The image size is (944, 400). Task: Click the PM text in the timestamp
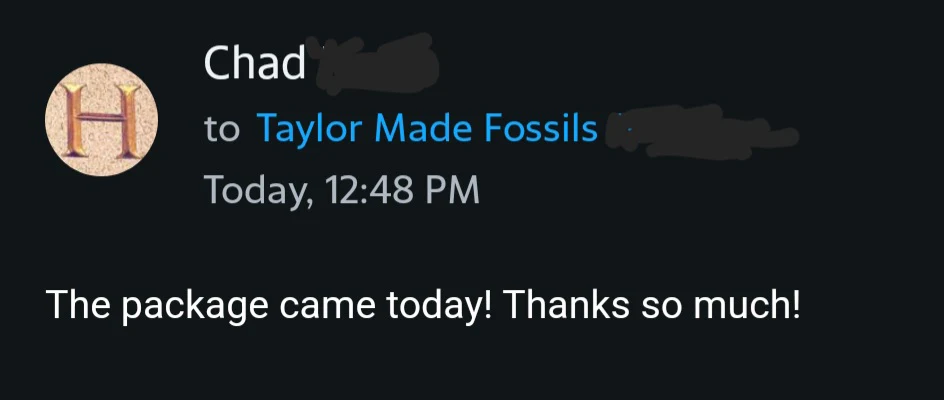pyautogui.click(x=457, y=189)
